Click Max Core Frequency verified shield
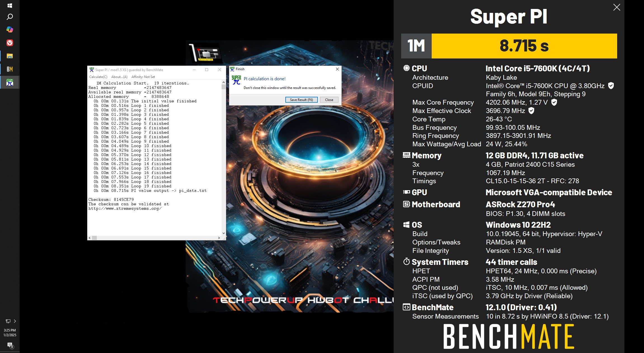The width and height of the screenshot is (644, 353). [x=554, y=102]
